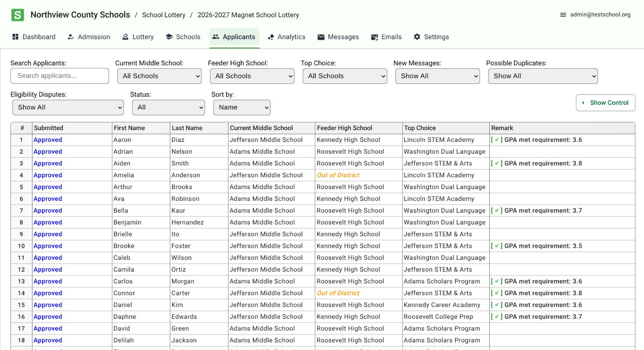Switch to the Lottery tab

(138, 37)
